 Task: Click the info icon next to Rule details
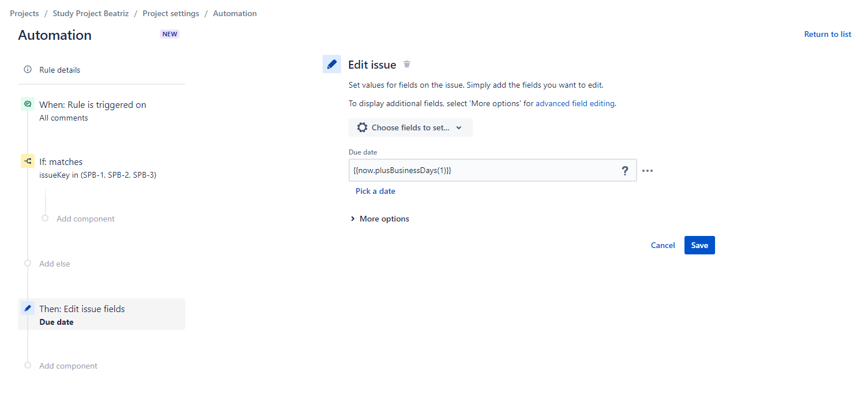[28, 69]
